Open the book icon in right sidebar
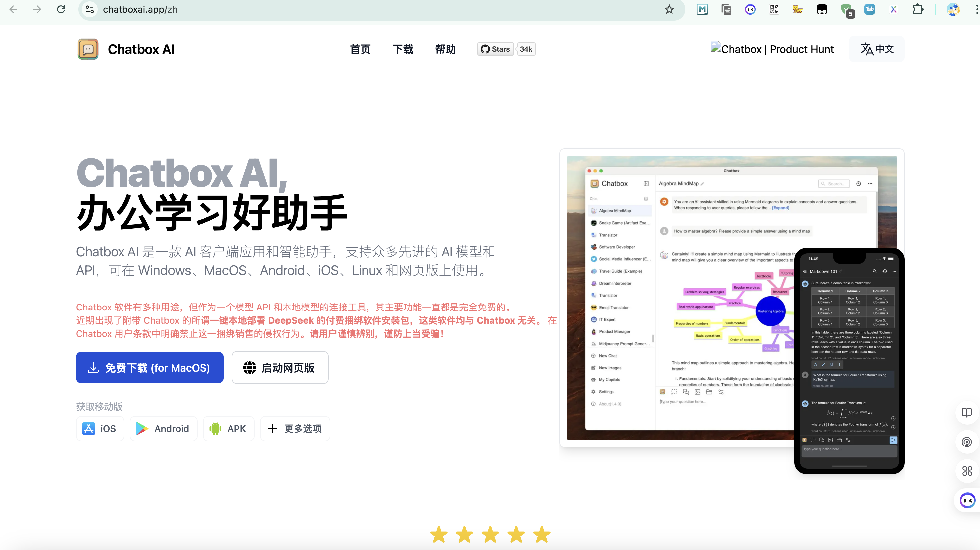 point(967,412)
